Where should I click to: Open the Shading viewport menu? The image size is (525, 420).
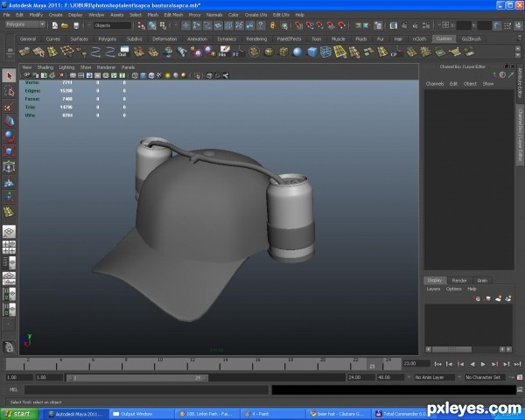(45, 67)
